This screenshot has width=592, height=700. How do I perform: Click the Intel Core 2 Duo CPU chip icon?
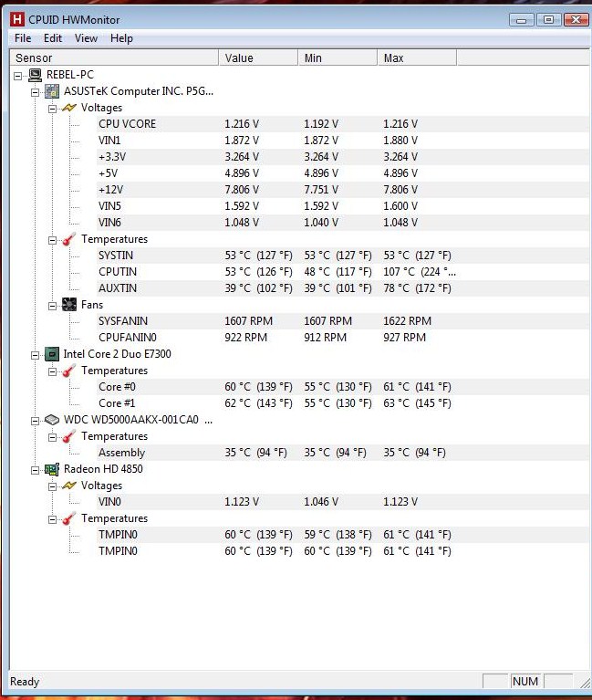click(x=52, y=354)
